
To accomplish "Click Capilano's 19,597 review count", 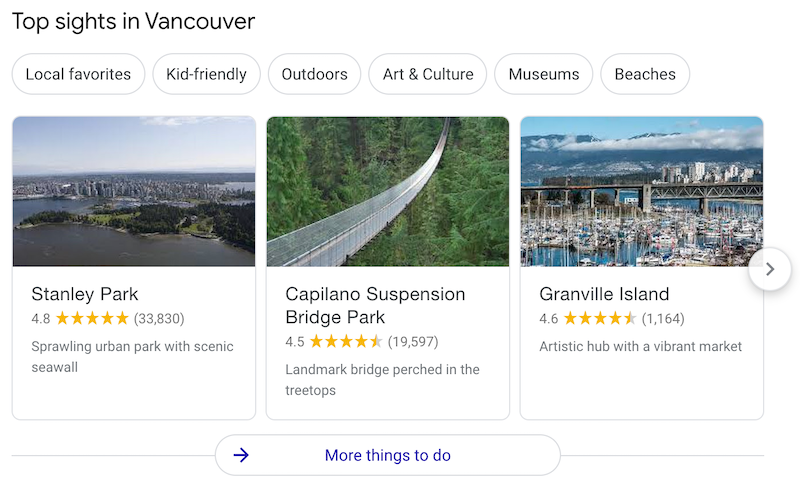I will tap(413, 342).
